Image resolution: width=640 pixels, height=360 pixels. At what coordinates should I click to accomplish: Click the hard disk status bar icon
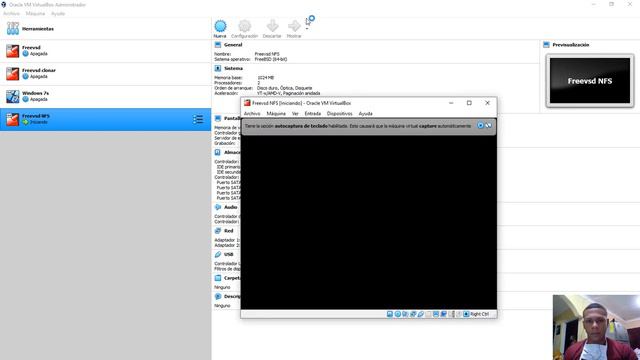point(390,314)
